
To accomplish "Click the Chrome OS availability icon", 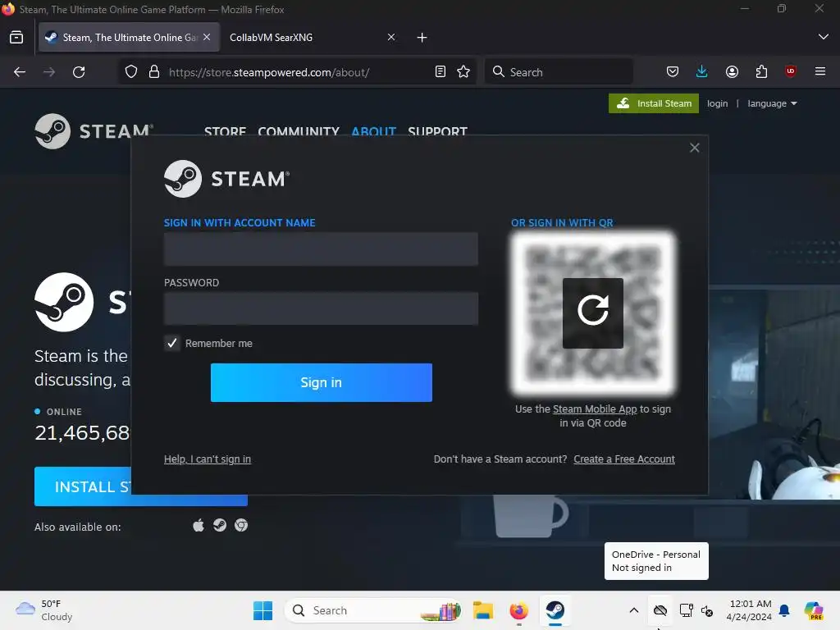I will (x=241, y=526).
